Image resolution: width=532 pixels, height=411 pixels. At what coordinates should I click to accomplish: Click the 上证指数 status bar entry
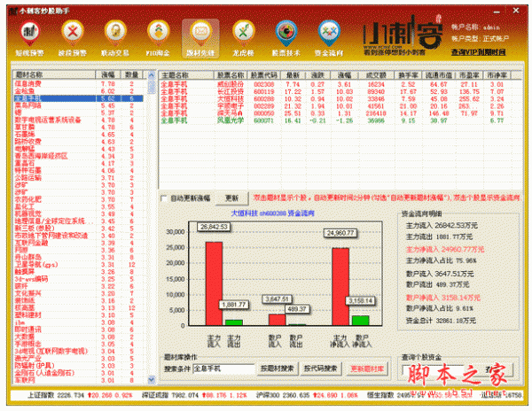pos(80,395)
